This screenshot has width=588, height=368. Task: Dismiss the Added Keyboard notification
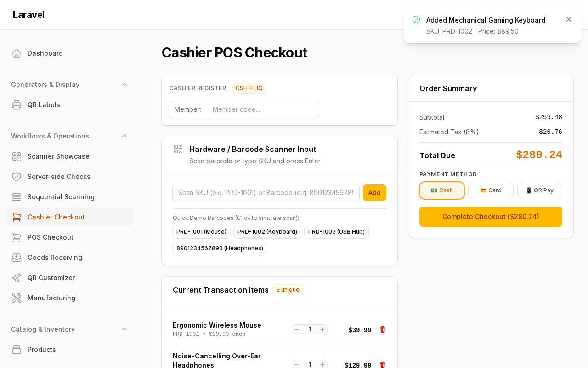point(569,19)
